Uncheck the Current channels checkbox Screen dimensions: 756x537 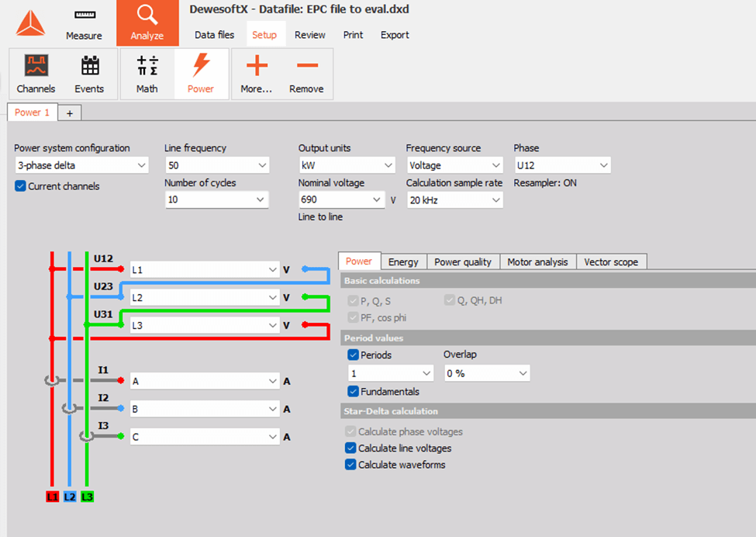coord(21,186)
